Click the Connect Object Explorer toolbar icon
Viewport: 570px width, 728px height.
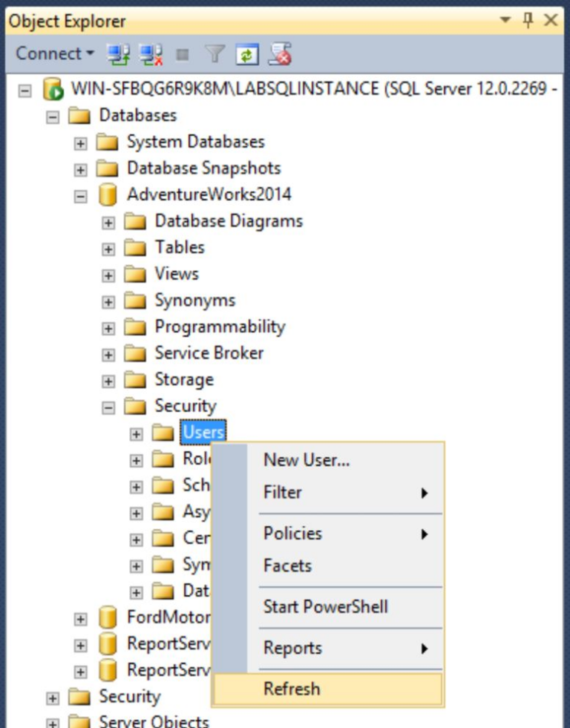tap(117, 53)
